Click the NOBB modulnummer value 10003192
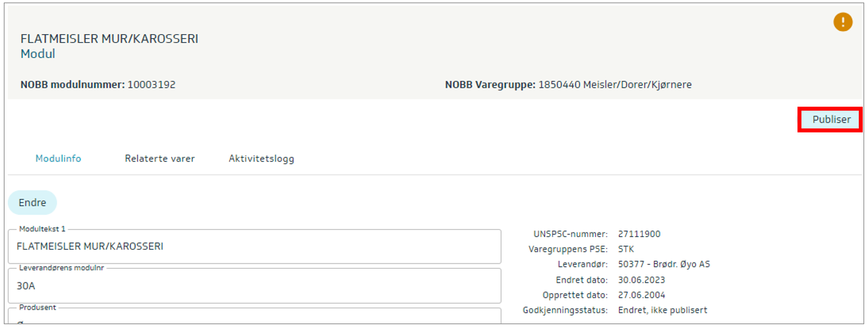This screenshot has height=328, width=868. coord(152,84)
